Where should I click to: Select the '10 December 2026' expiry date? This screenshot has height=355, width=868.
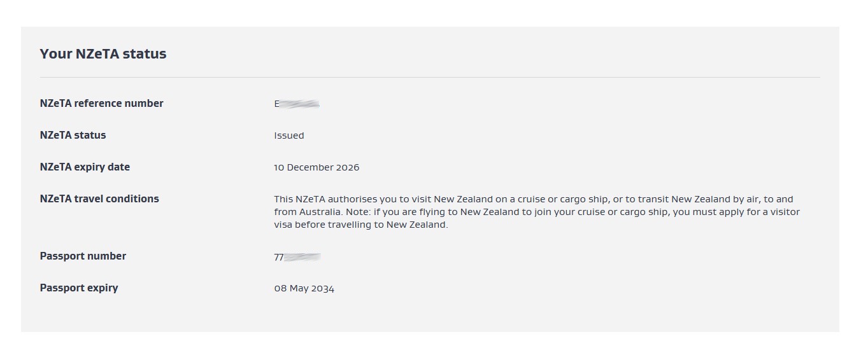pos(317,167)
